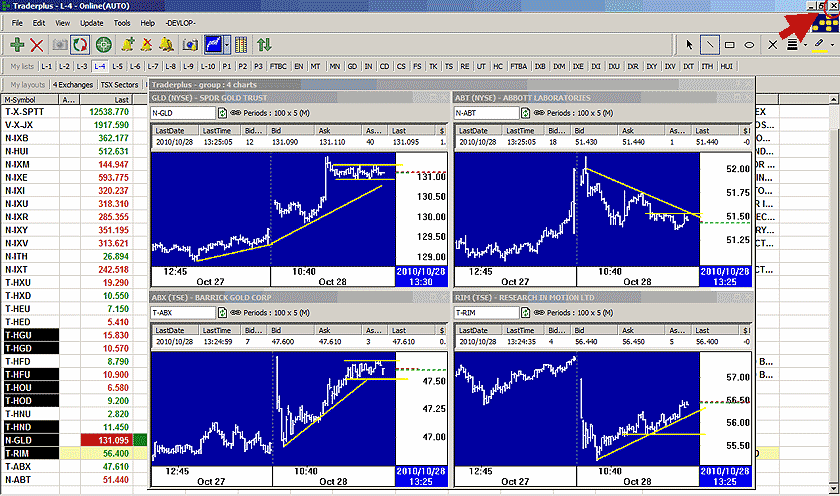
Task: Click the link chain icon in GLD chart
Action: (x=236, y=113)
